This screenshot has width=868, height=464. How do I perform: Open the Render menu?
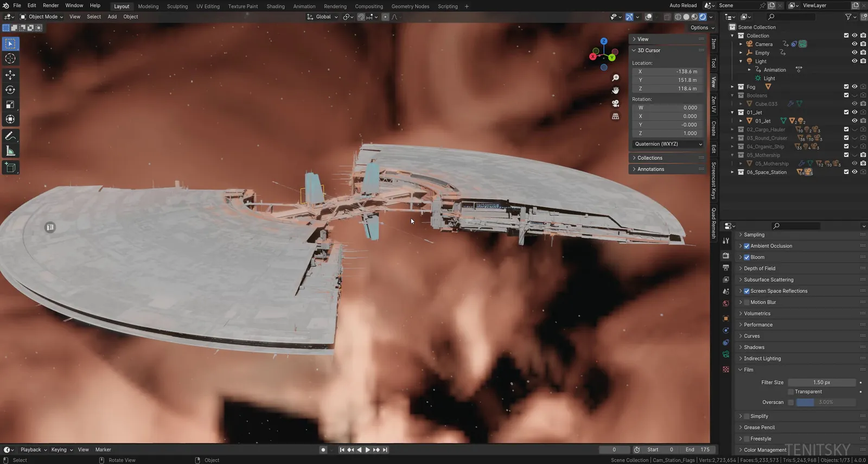[50, 5]
